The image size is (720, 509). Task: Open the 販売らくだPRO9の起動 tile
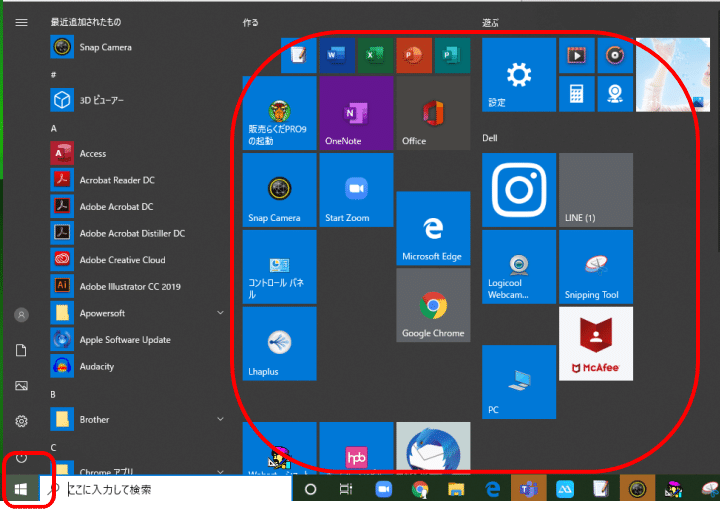tap(279, 113)
